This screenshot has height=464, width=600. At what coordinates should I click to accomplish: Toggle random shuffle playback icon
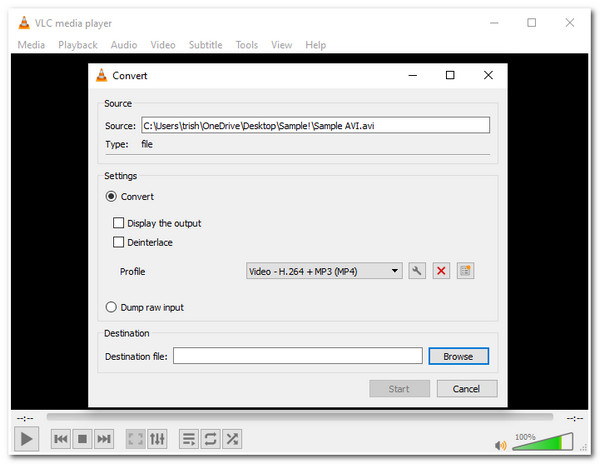pyautogui.click(x=232, y=439)
